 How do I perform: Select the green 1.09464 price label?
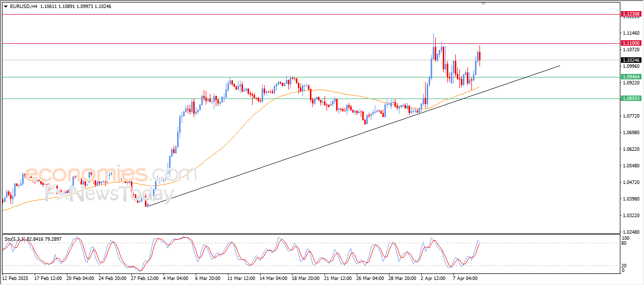(x=631, y=77)
